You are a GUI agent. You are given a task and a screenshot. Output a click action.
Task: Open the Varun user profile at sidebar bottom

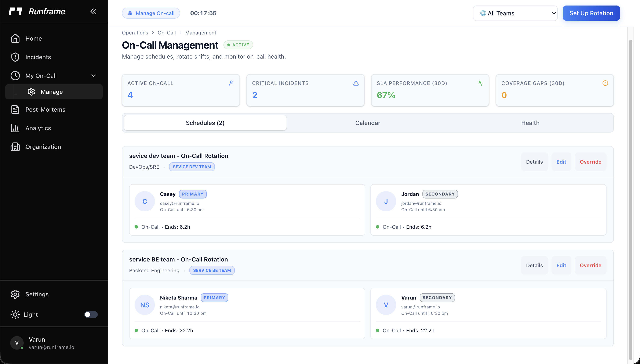pyautogui.click(x=43, y=343)
